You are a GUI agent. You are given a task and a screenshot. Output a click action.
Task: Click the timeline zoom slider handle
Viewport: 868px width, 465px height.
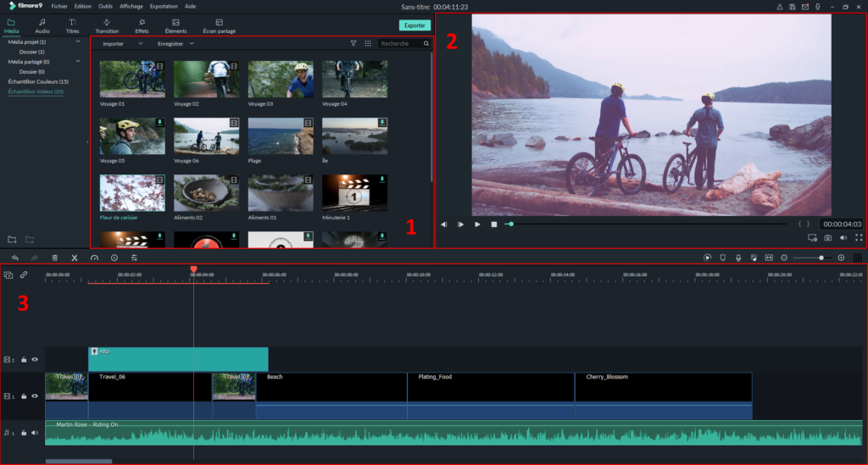tap(821, 257)
